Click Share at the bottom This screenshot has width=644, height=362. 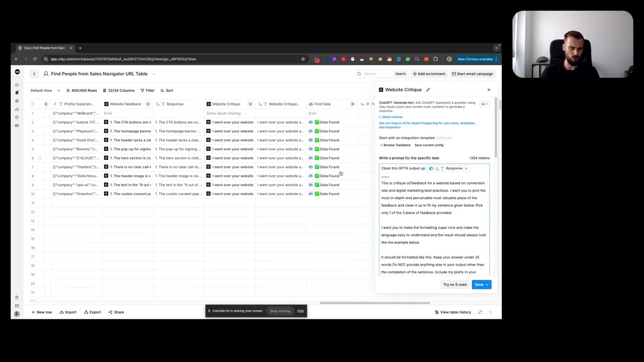coord(116,312)
